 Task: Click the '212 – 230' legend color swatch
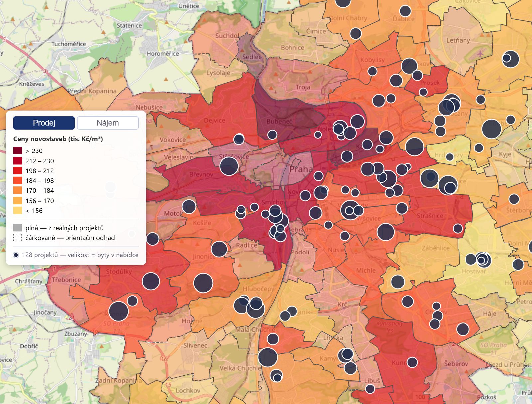18,161
